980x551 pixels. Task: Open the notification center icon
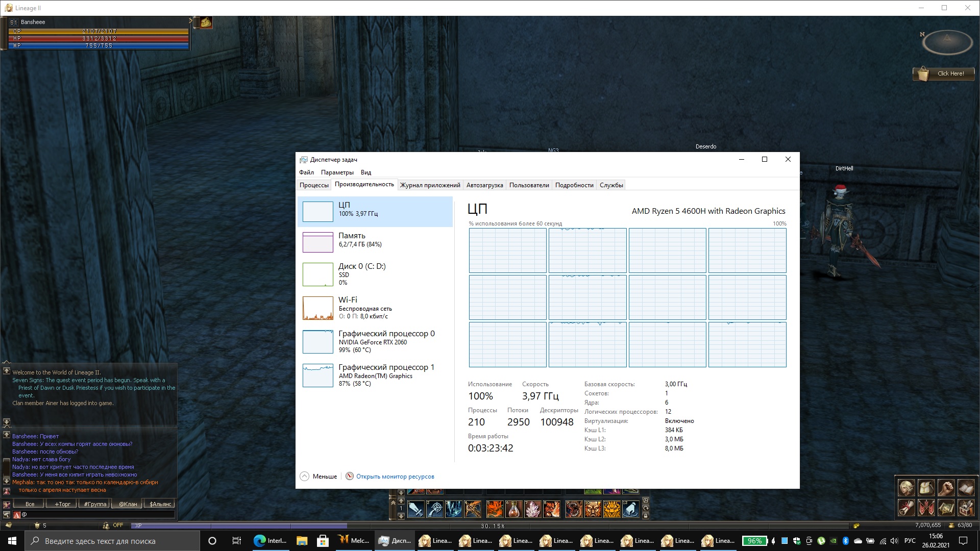(963, 541)
